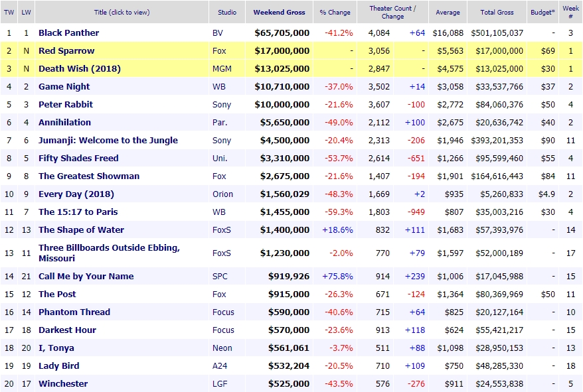Open the Par. studio link
583x392 pixels.
tap(220, 122)
